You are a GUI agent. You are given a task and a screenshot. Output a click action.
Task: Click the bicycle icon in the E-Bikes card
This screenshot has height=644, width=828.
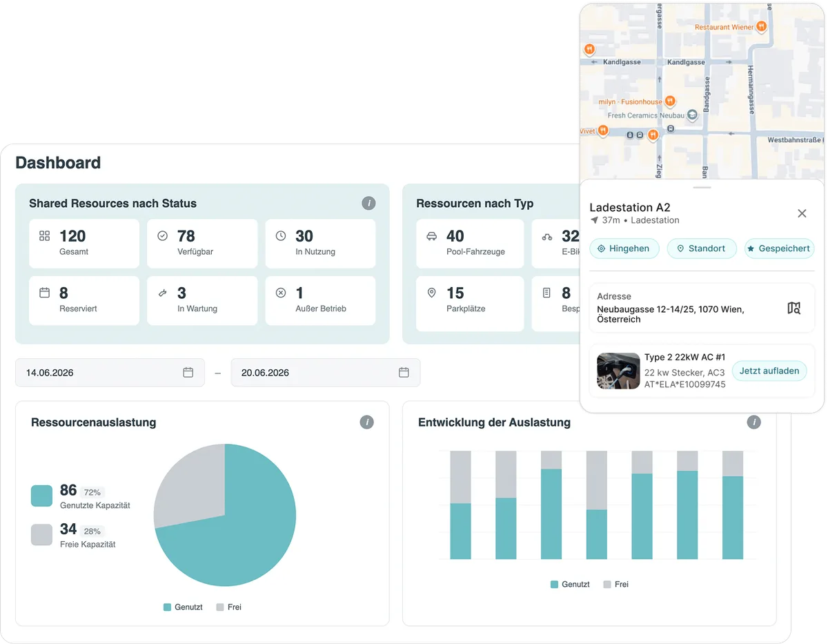[547, 236]
